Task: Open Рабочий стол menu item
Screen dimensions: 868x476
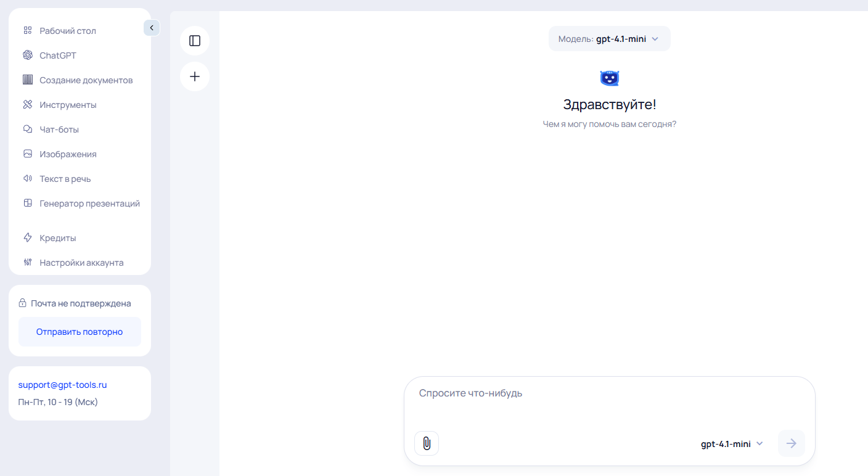Action: click(68, 31)
